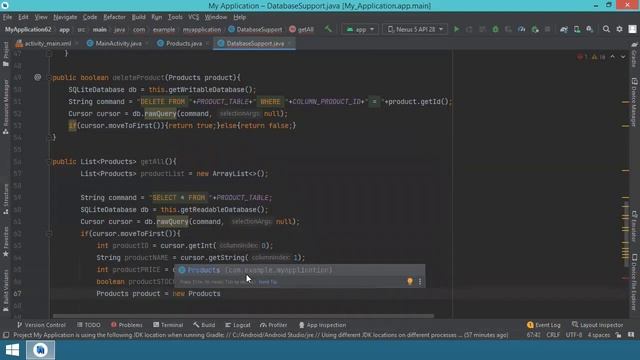Switch to MainActivity.java tab
The width and height of the screenshot is (640, 360).
[x=115, y=43]
